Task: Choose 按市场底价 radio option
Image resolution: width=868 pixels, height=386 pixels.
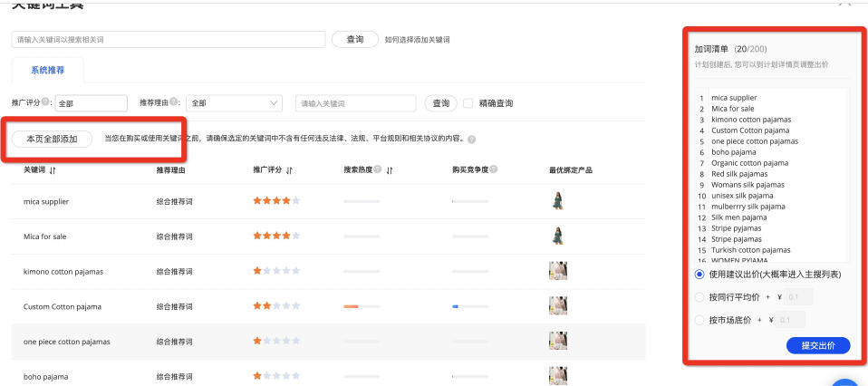Action: pyautogui.click(x=699, y=320)
